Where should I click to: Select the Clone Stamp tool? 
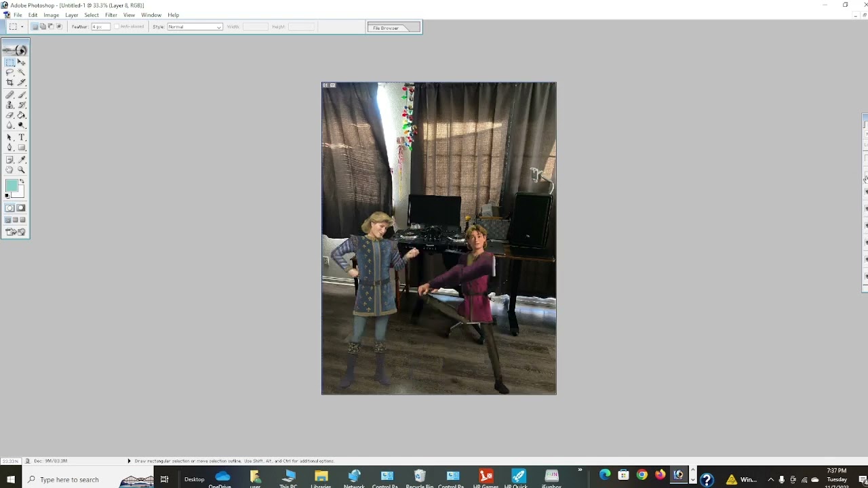[x=9, y=104]
